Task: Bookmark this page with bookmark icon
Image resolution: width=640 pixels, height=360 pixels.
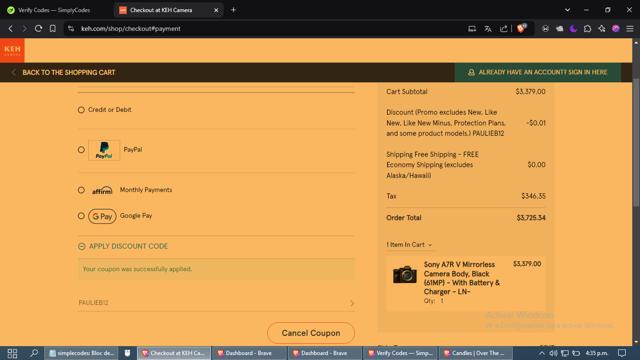Action: pos(53,29)
